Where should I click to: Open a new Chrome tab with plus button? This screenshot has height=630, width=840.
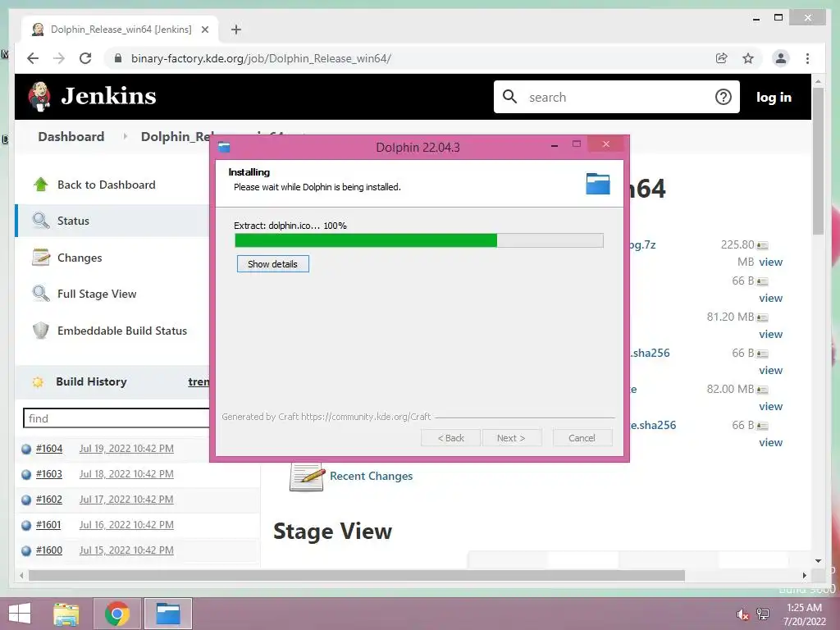[236, 30]
